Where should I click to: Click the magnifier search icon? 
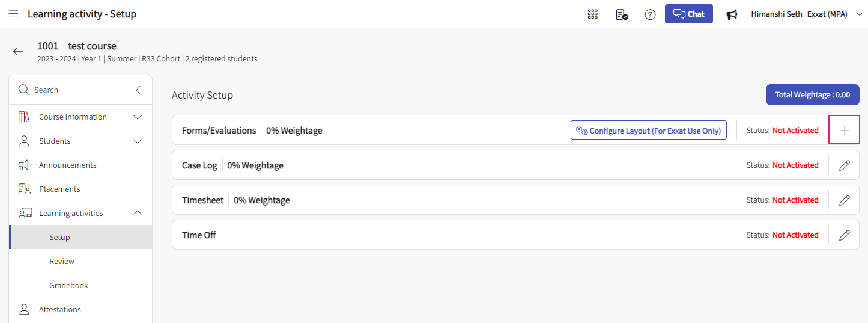pos(24,90)
